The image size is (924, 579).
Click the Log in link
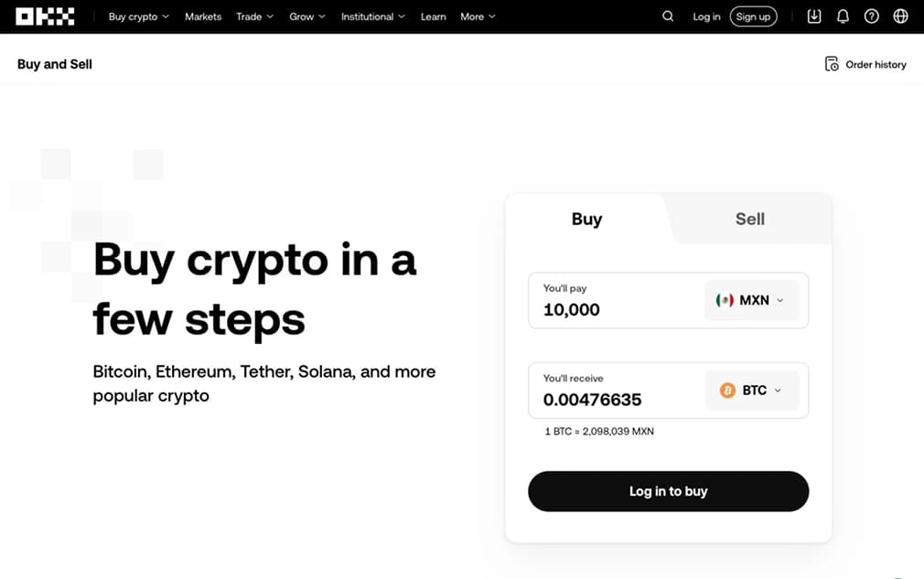tap(706, 16)
